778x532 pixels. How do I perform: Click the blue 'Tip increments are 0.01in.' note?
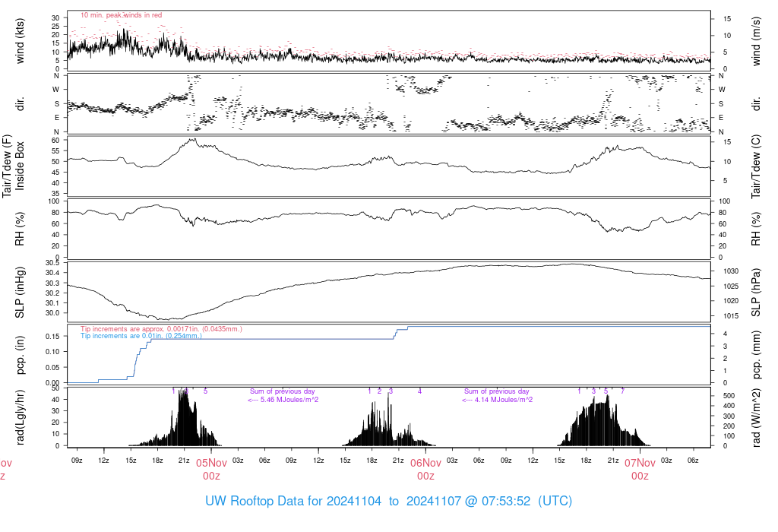coord(141,336)
